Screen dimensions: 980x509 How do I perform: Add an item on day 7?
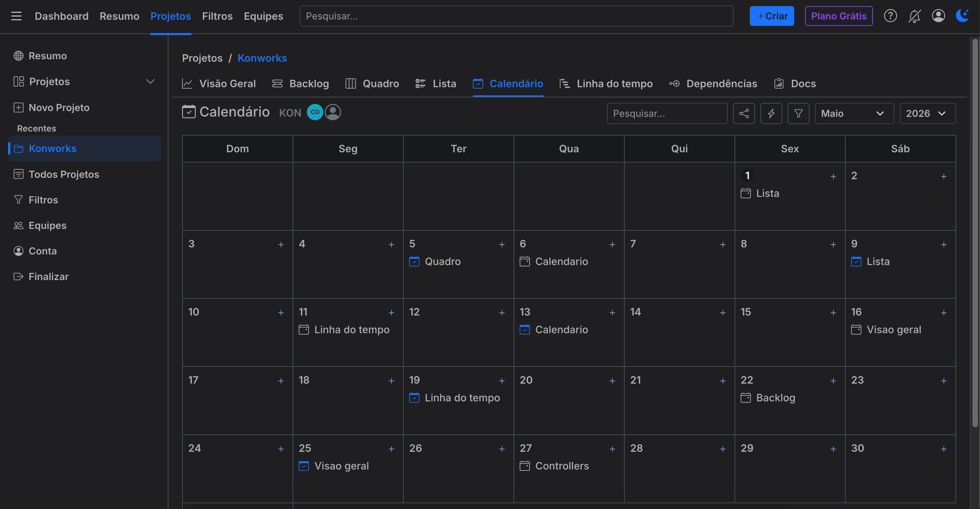723,244
